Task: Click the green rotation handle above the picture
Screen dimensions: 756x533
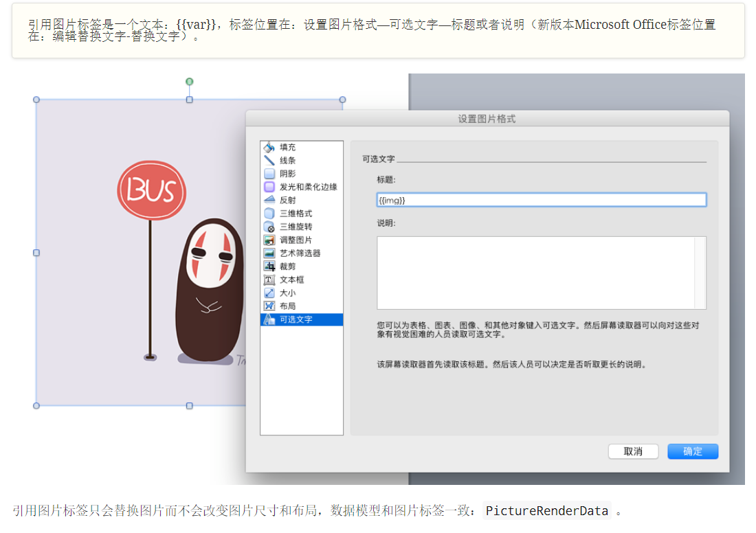Action: (x=189, y=82)
